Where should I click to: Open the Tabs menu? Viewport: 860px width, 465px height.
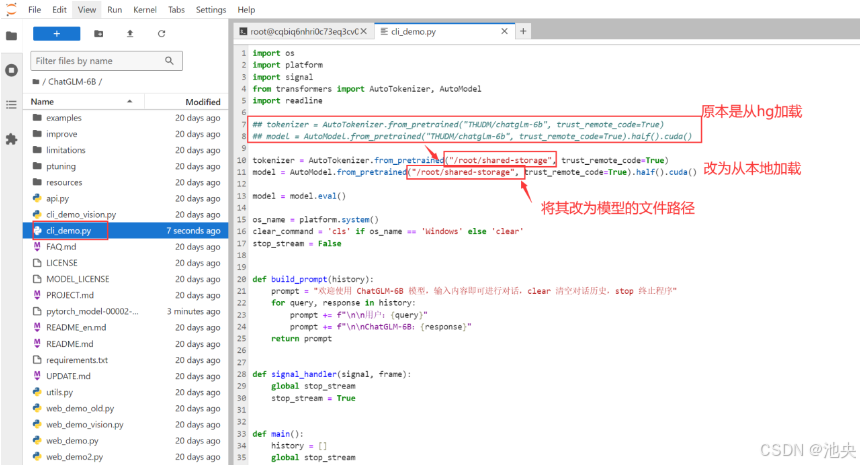coord(176,9)
